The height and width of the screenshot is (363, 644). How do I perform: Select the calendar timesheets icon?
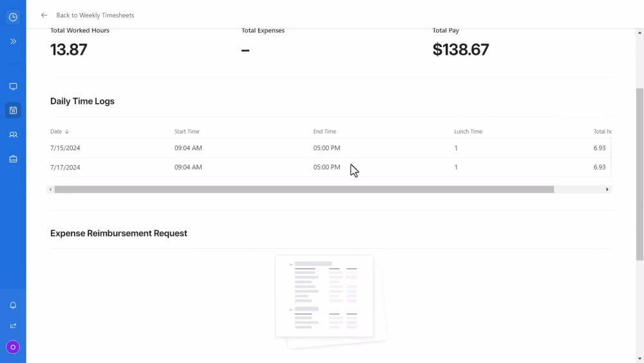pos(13,111)
